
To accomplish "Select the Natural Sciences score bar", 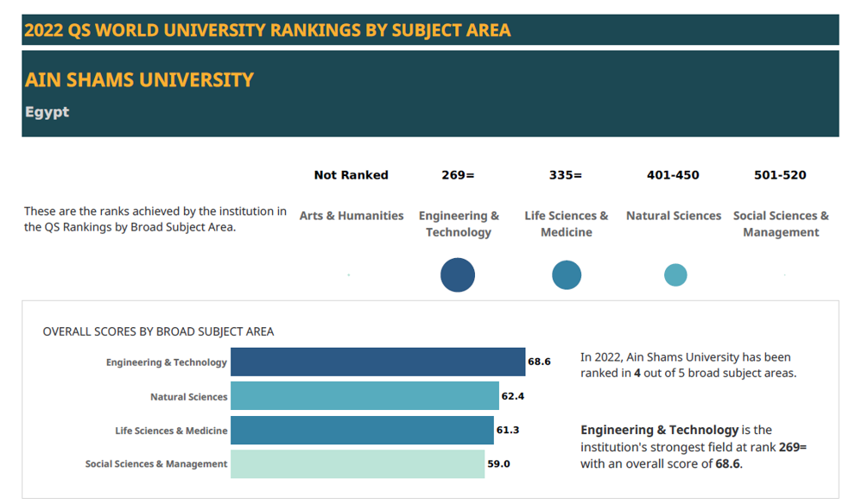I will click(364, 396).
